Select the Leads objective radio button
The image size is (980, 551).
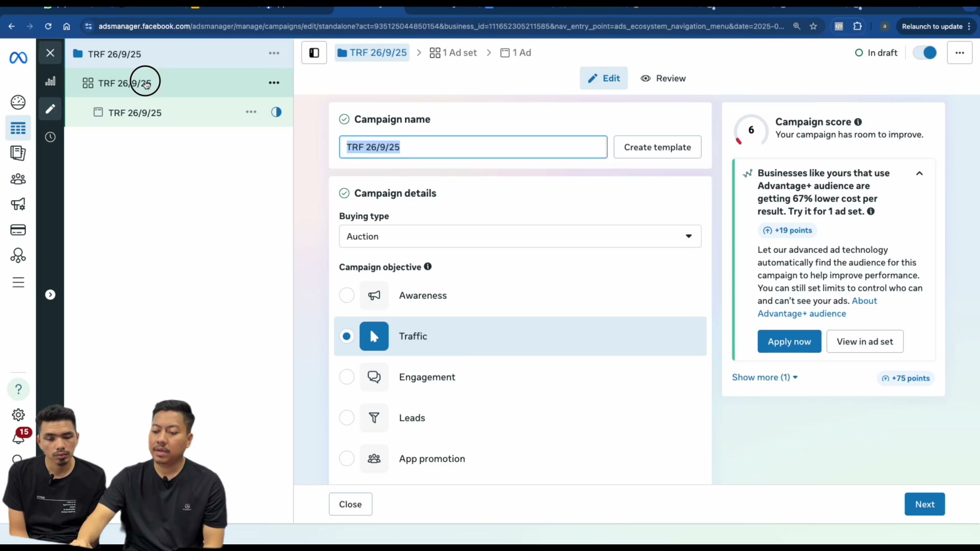[347, 418]
